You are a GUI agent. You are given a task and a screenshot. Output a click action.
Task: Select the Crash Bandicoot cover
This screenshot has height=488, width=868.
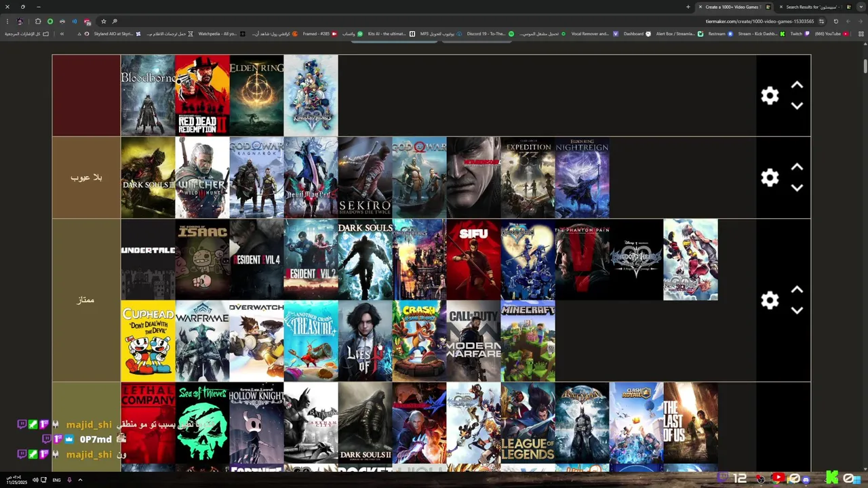[419, 341]
